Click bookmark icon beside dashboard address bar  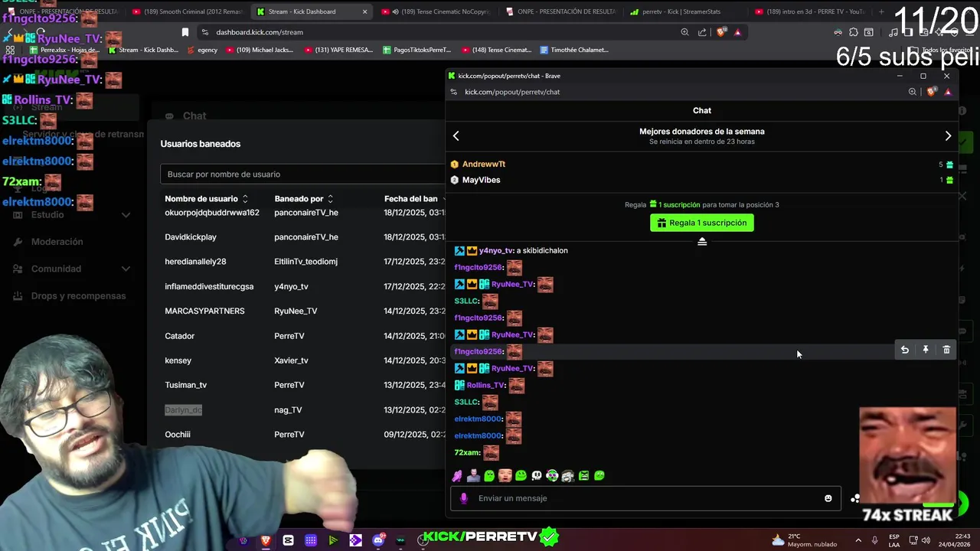coord(185,32)
